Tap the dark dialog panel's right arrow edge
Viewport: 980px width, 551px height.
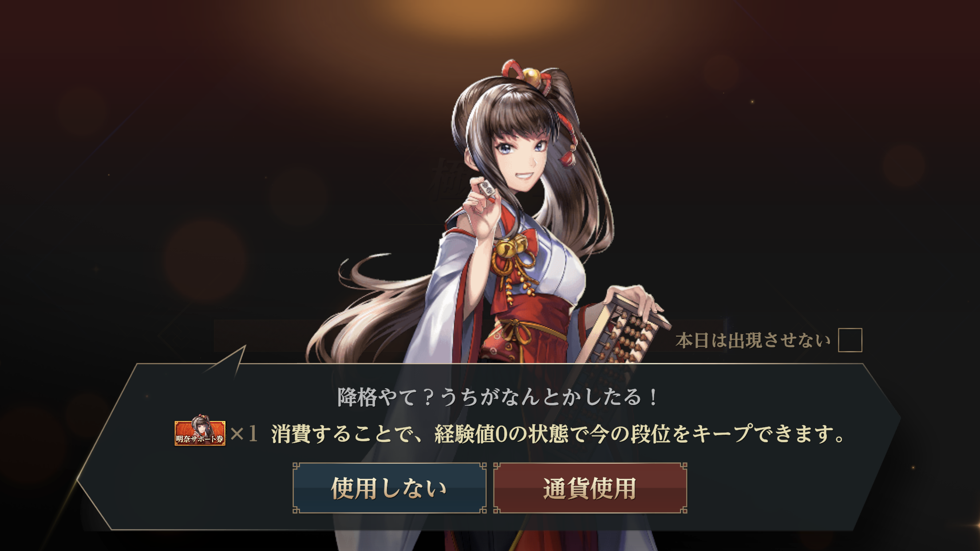(x=881, y=417)
